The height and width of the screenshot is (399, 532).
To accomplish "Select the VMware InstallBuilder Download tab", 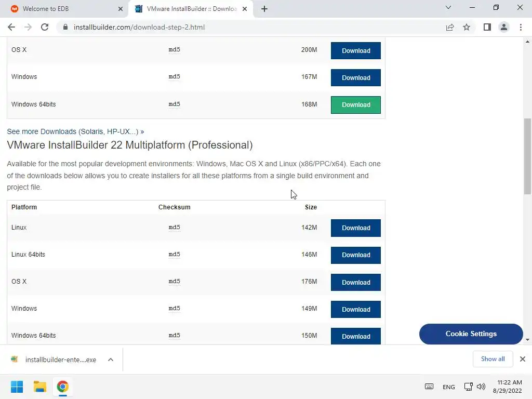I will [x=190, y=9].
